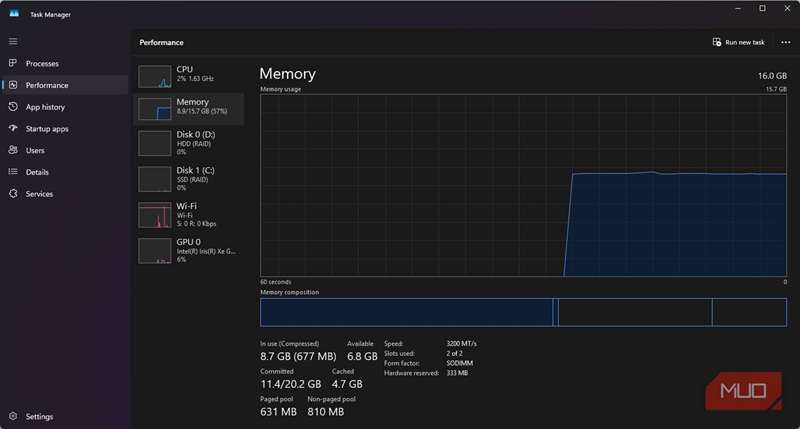
Task: Select the Memory performance item
Action: coord(188,107)
